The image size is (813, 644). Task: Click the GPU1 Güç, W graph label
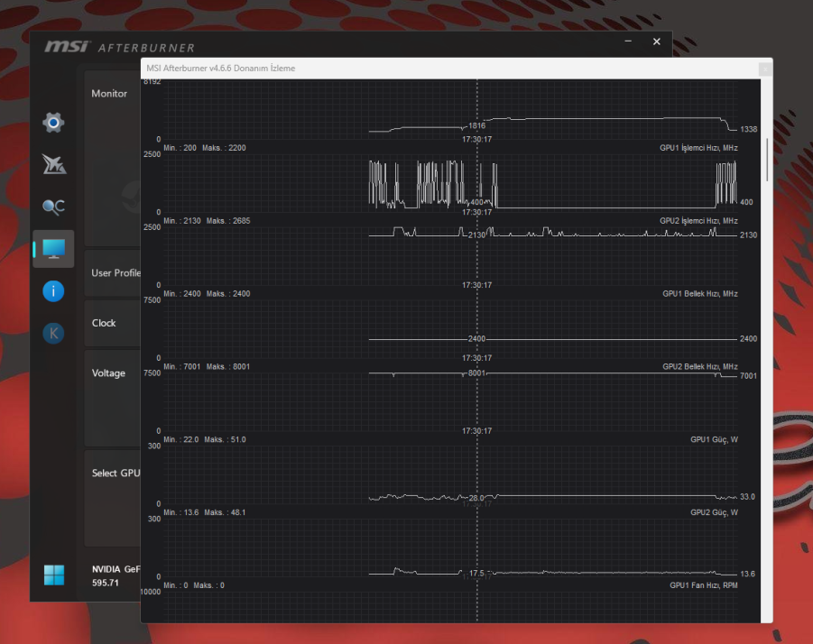tap(714, 440)
